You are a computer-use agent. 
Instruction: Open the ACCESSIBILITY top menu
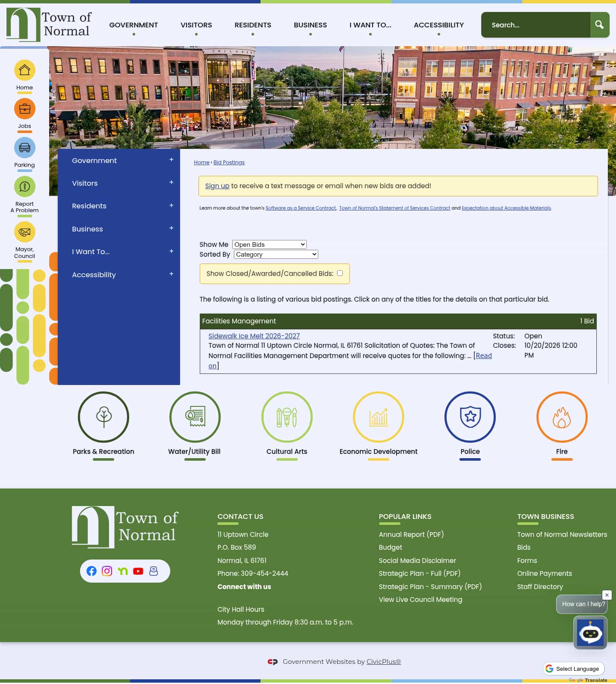click(x=439, y=25)
